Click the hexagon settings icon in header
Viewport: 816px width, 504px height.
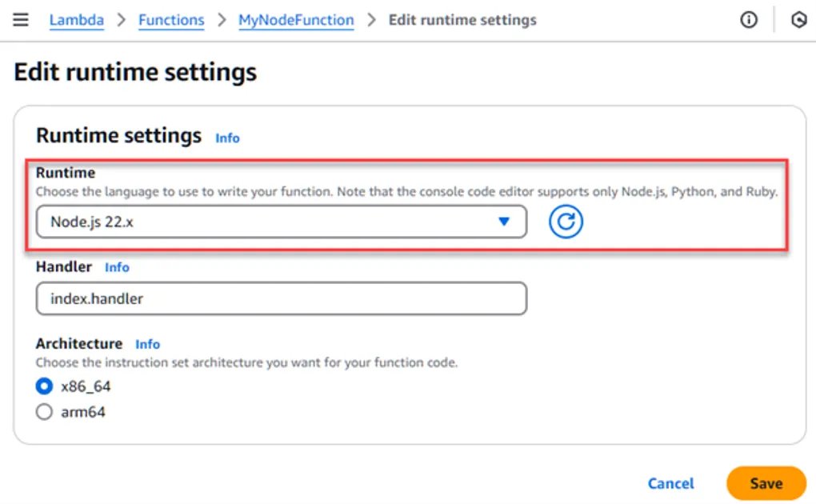(x=798, y=21)
